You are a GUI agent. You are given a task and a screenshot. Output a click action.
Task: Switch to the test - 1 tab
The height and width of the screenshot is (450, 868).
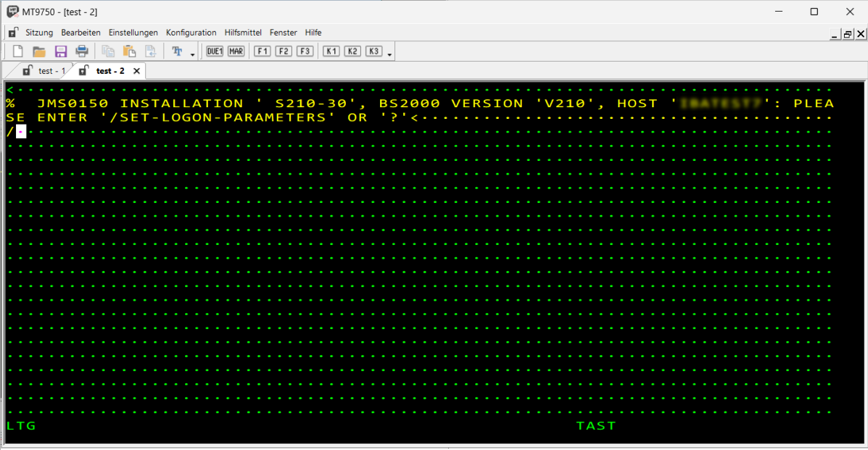pyautogui.click(x=51, y=71)
